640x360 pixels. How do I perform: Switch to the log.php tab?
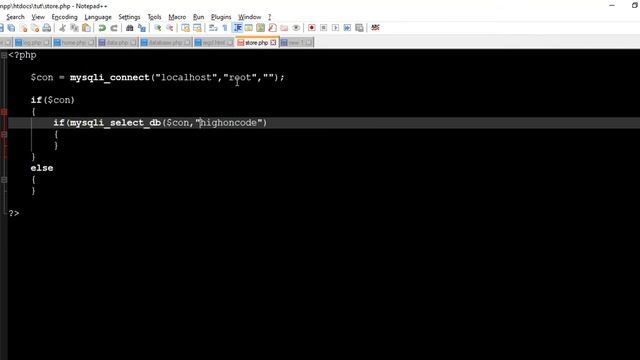pyautogui.click(x=32, y=42)
